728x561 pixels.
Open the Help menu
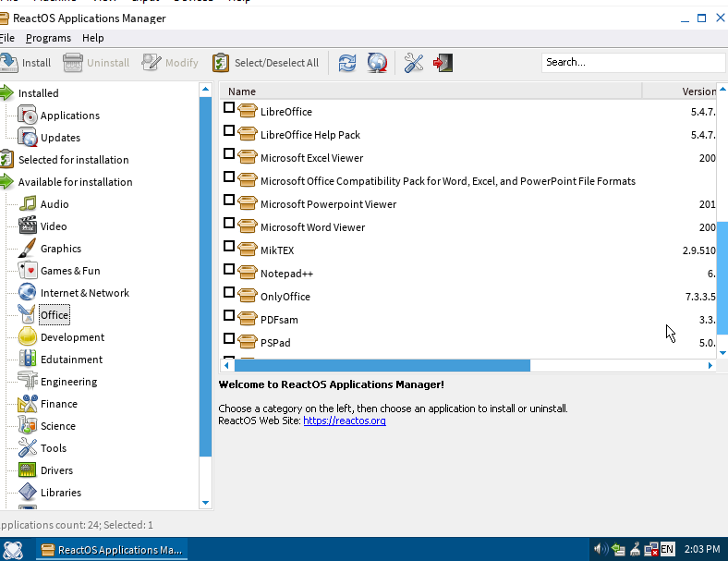93,38
